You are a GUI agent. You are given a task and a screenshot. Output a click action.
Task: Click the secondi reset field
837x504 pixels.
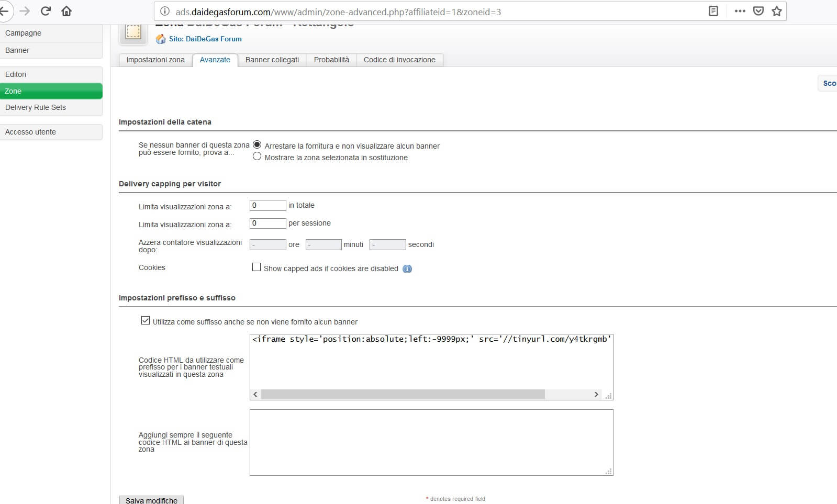coord(388,244)
